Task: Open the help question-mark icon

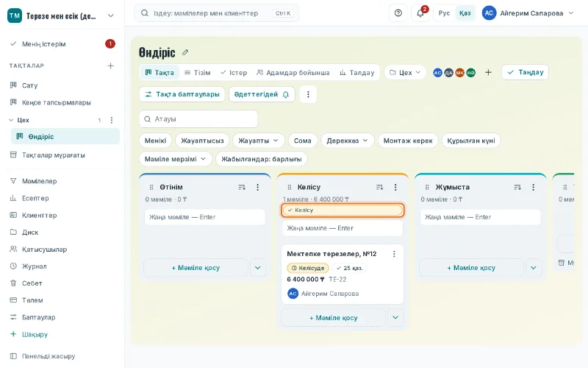Action: click(x=398, y=13)
